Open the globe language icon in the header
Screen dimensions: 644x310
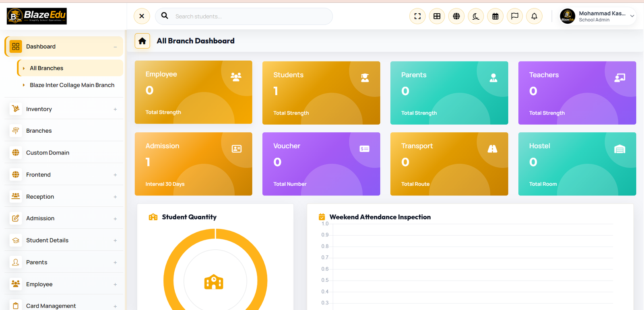tap(456, 16)
